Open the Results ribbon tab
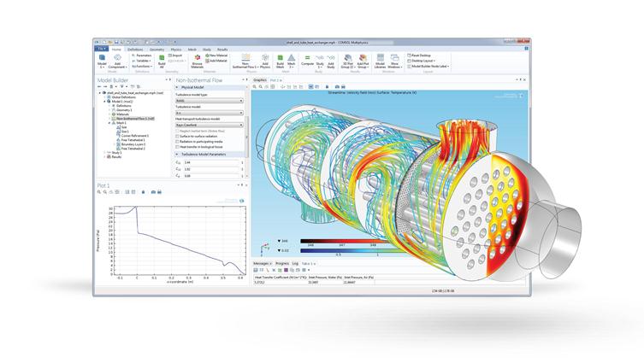This screenshot has width=644, height=363. pyautogui.click(x=222, y=50)
